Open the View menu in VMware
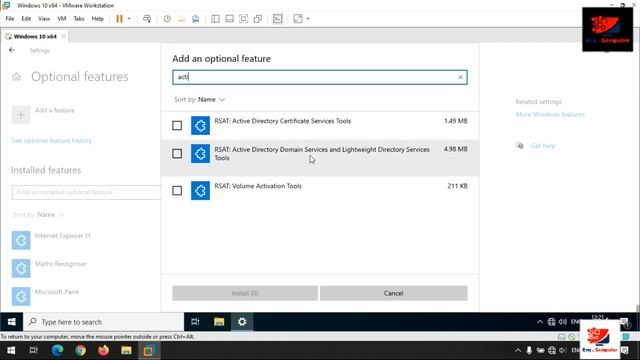Screen dimensions: 640x360 44,19
